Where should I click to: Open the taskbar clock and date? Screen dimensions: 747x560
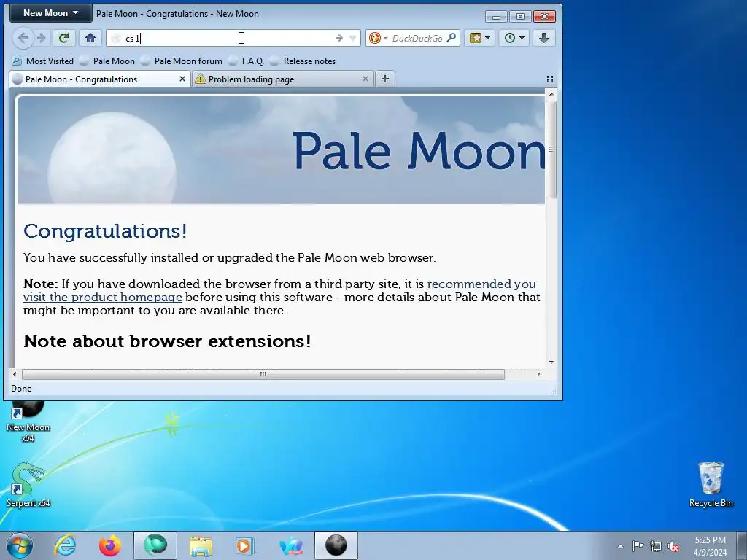pyautogui.click(x=711, y=546)
